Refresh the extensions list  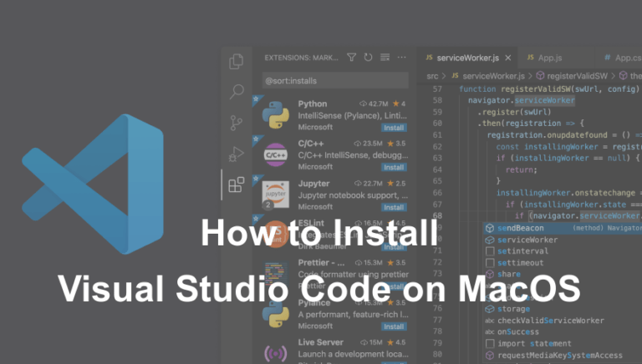(368, 58)
